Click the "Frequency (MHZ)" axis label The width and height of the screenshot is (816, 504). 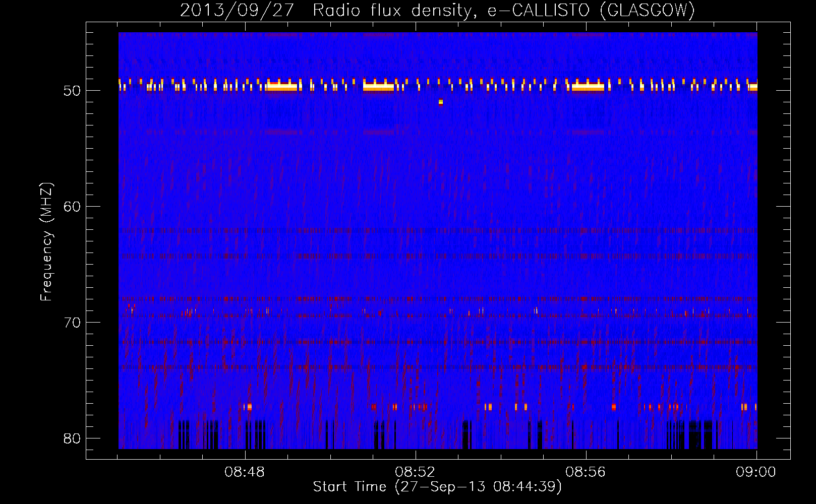click(46, 242)
